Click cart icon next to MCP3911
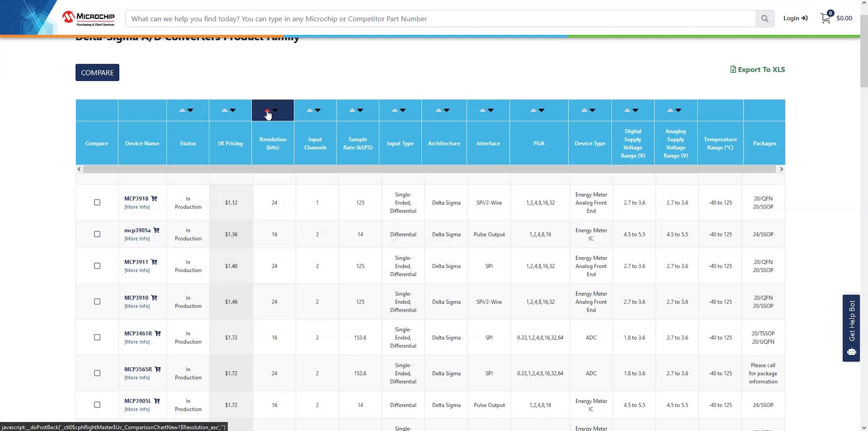The height and width of the screenshot is (431, 868). click(x=154, y=262)
